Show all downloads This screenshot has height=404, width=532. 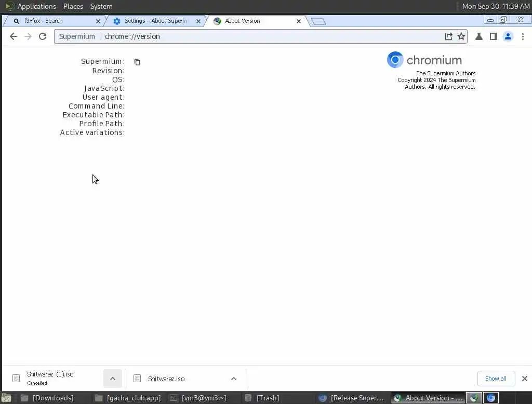click(x=496, y=379)
